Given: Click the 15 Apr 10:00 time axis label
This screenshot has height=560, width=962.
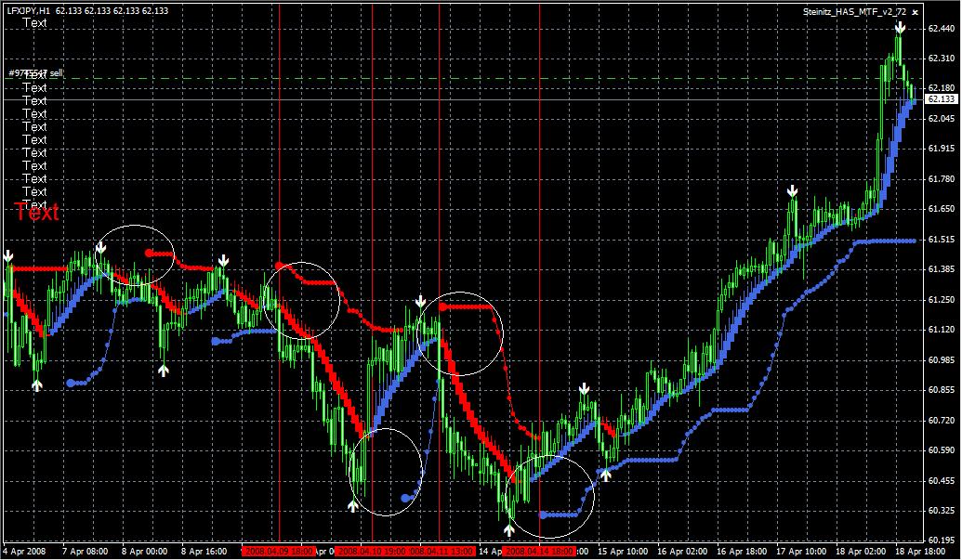Looking at the screenshot, I should 622,552.
